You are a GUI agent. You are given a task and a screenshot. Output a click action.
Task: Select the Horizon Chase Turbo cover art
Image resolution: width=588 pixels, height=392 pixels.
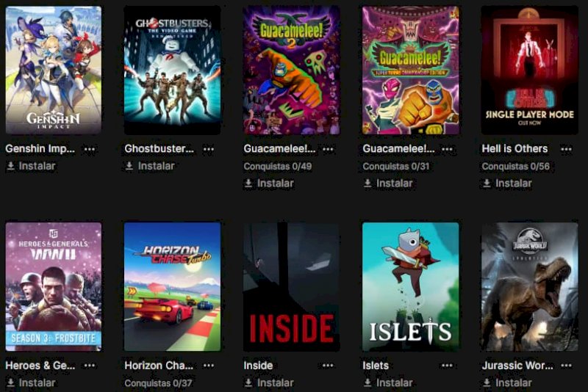tap(172, 287)
